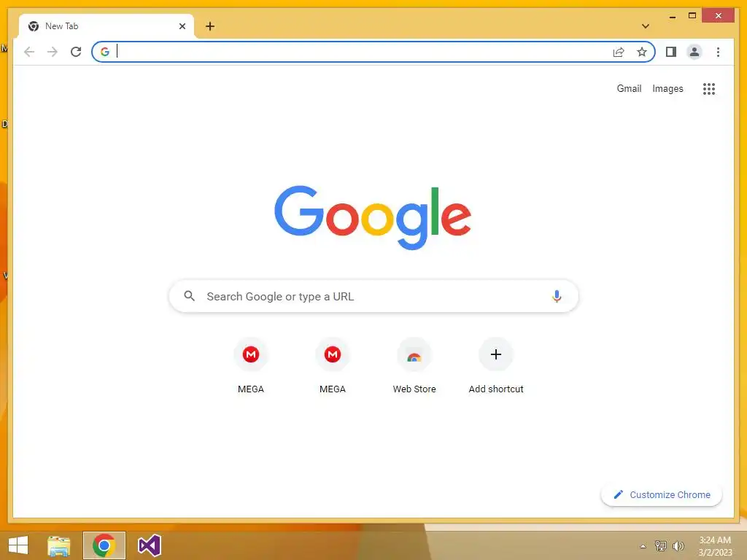
Task: Open the network tray icon
Action: point(660,545)
